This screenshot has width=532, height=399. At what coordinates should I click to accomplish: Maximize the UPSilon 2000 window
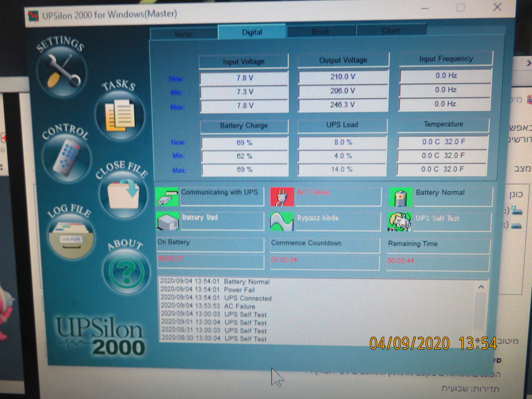(x=460, y=7)
